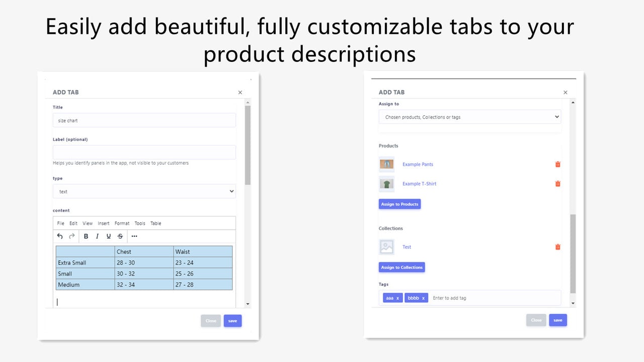Close the right ADD TAB dialog with X
644x362 pixels.
click(566, 93)
